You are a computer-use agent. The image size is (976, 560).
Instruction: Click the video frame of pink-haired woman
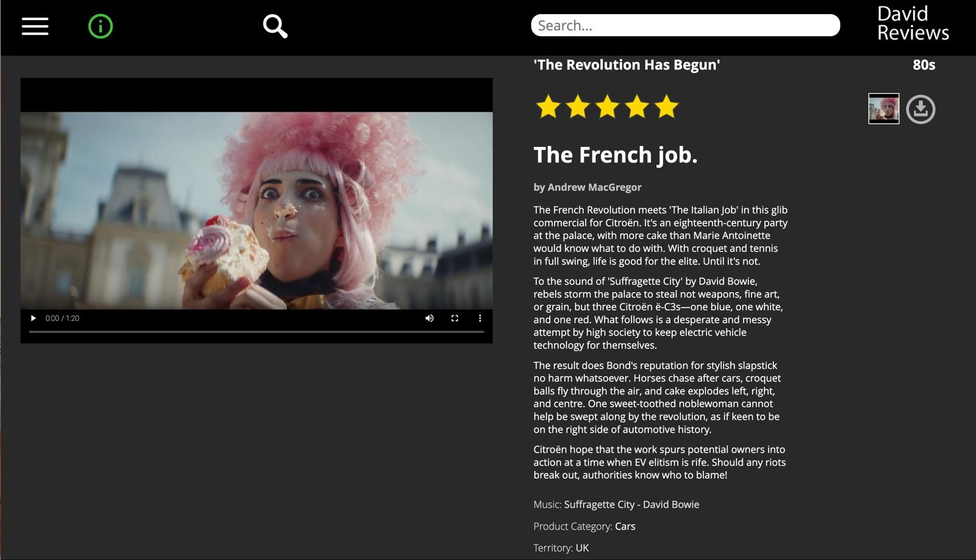tap(256, 210)
